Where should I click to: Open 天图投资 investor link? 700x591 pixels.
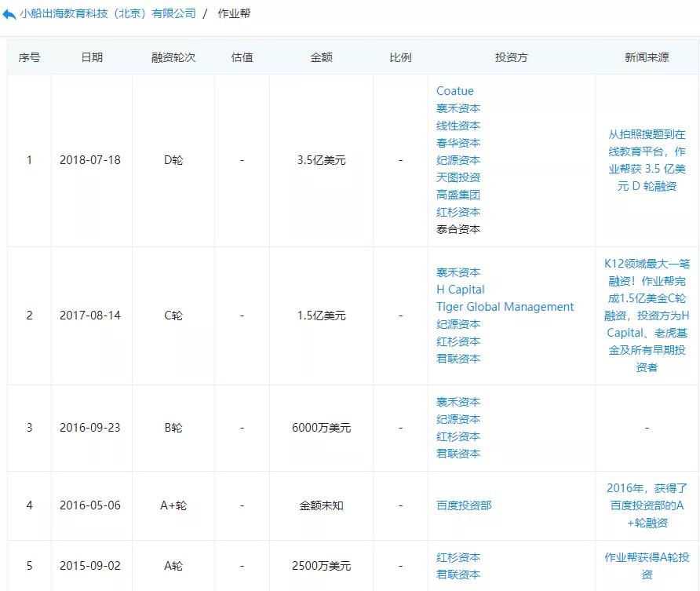tap(458, 177)
